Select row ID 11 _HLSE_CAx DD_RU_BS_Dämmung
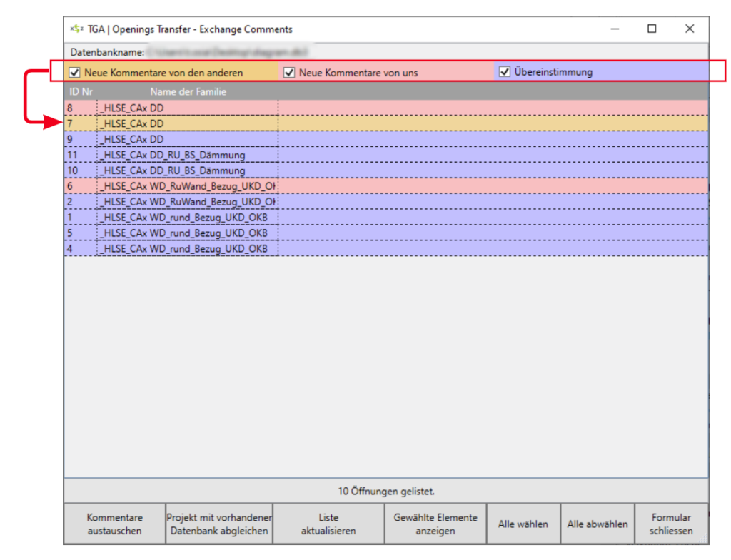This screenshot has height=560, width=731. pos(186,155)
